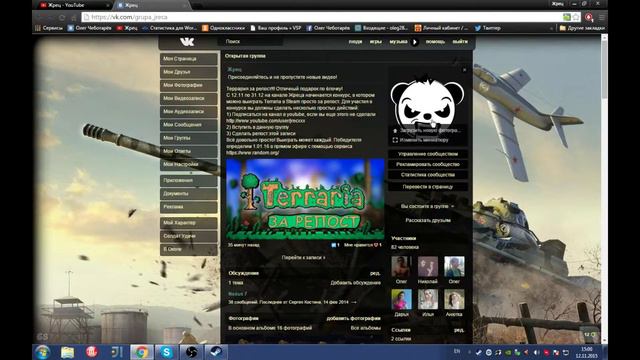The width and height of the screenshot is (640, 360).
Task: Open member Дарья's avatar
Action: point(401,299)
